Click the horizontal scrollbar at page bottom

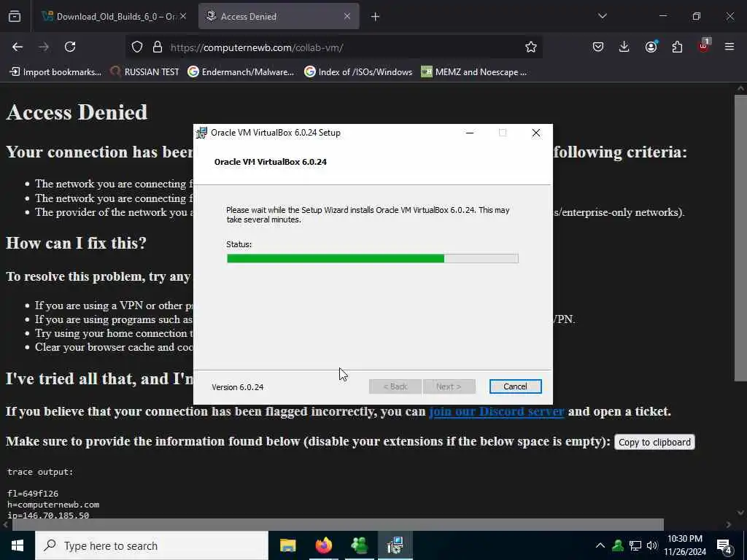338,524
